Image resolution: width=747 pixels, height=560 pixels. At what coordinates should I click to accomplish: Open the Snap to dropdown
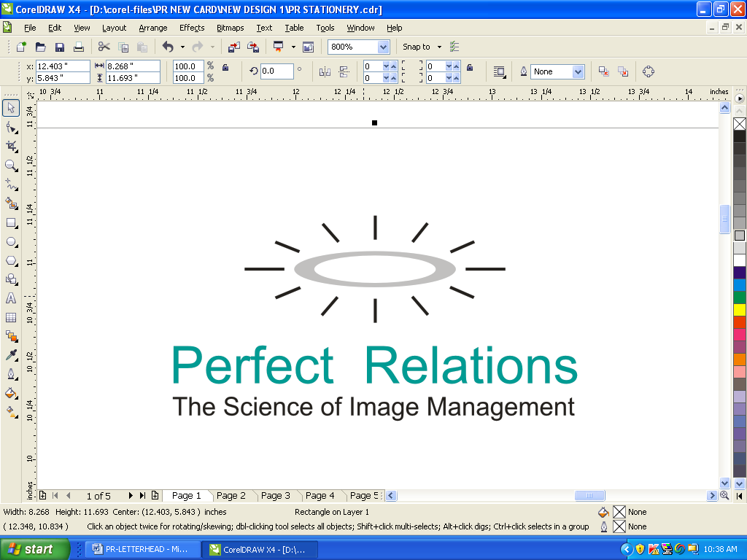[439, 47]
